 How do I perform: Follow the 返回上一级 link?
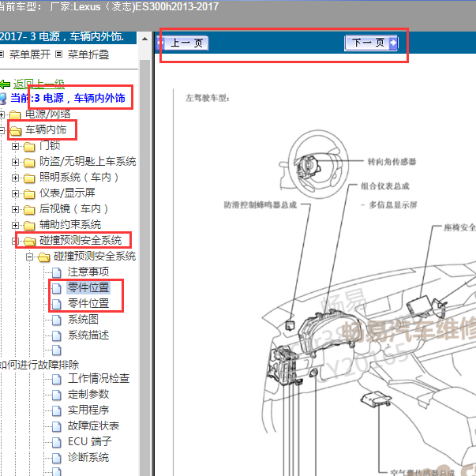coord(39,84)
